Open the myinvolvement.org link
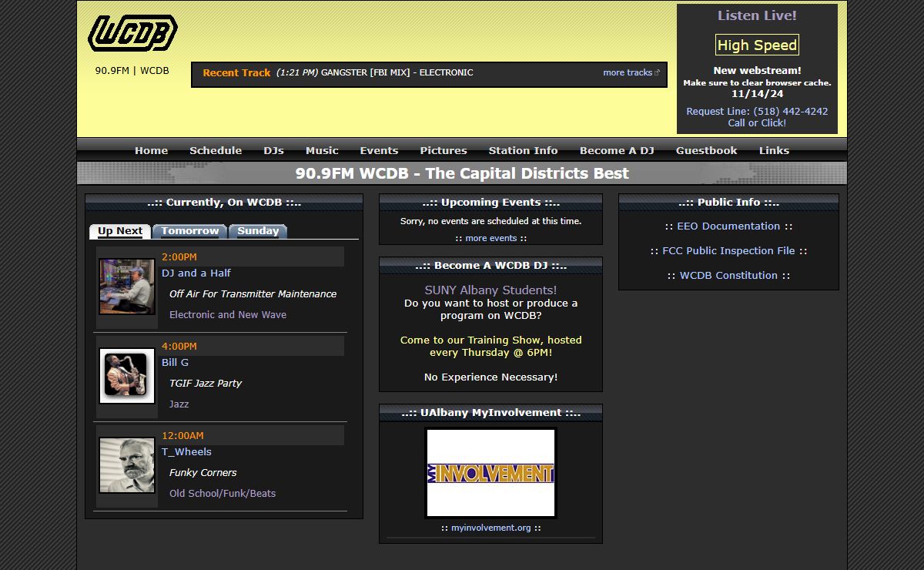The image size is (924, 570). pyautogui.click(x=491, y=528)
